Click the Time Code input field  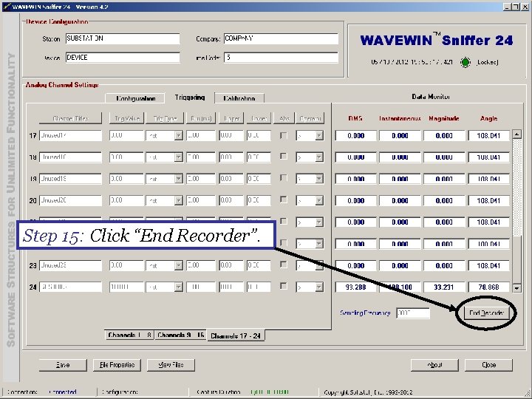pos(281,58)
